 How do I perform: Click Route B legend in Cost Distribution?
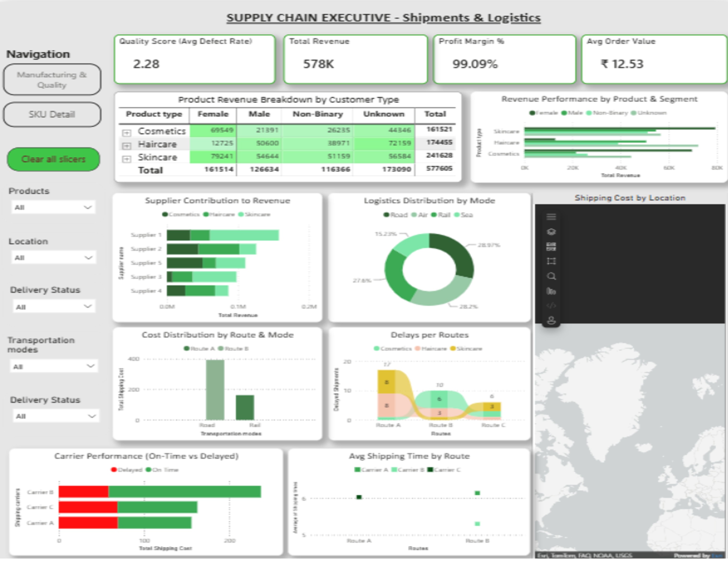[233, 349]
